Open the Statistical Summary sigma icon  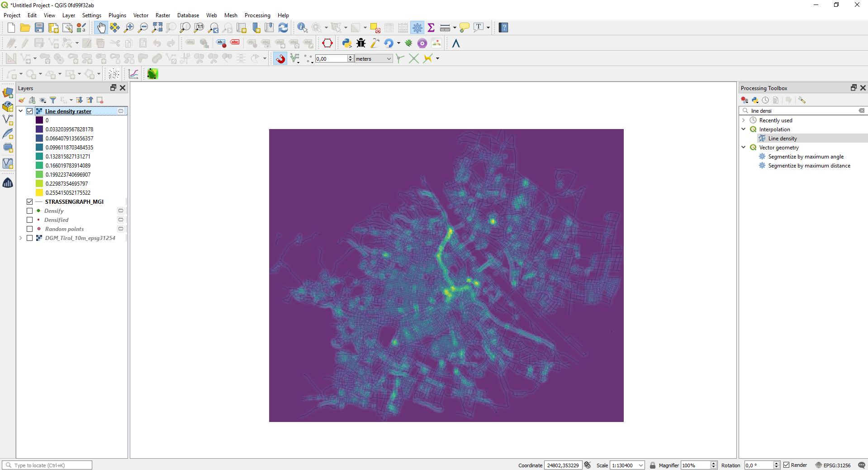(x=431, y=28)
